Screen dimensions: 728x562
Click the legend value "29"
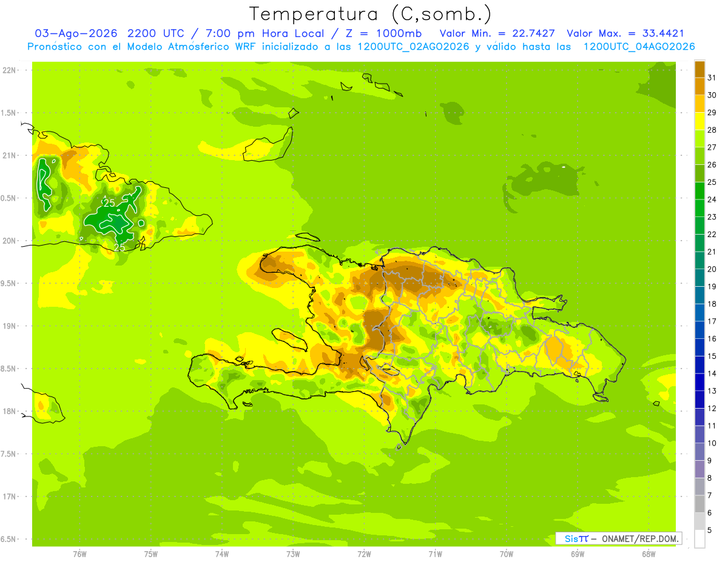coord(712,113)
